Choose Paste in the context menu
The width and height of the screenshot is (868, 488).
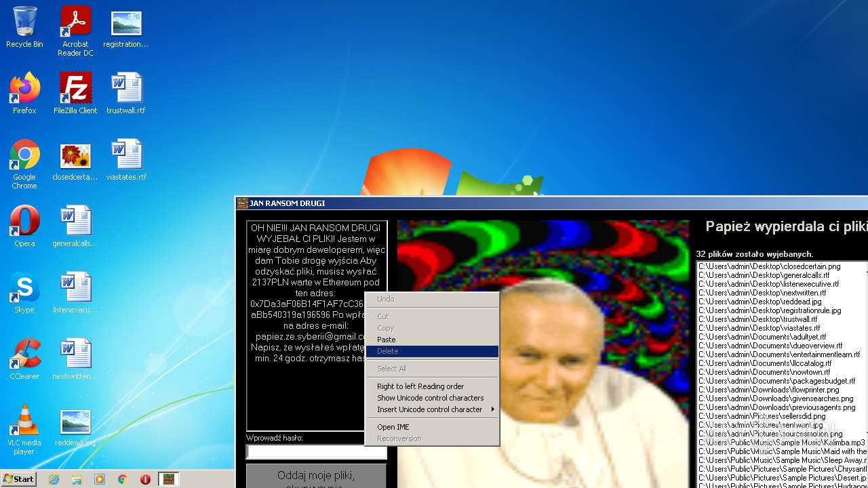[432, 340]
